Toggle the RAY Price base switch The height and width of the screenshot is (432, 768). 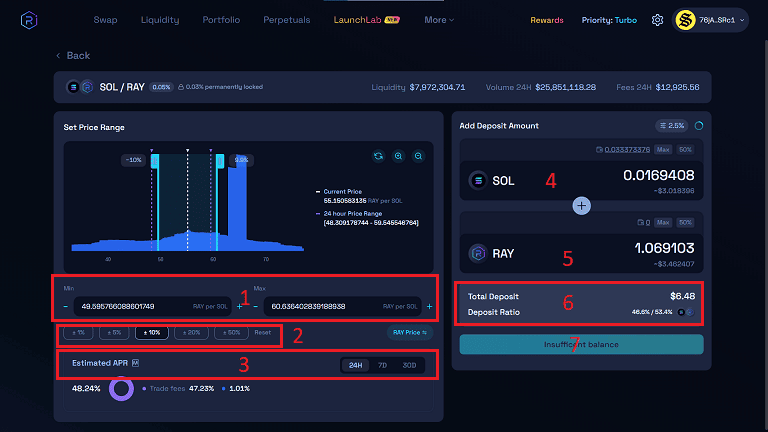410,333
